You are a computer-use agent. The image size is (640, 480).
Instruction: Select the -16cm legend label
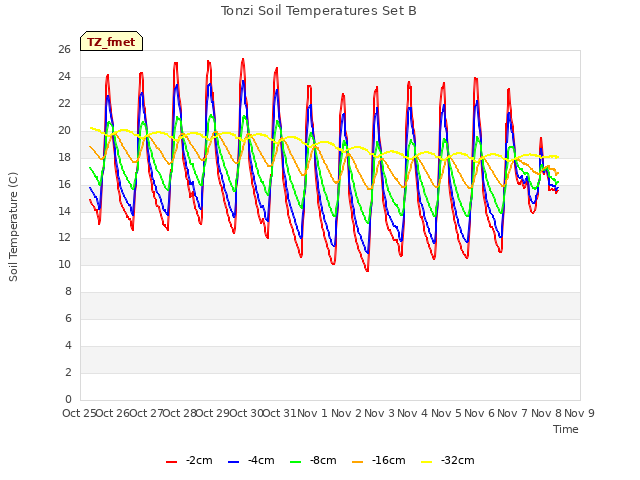(x=389, y=460)
